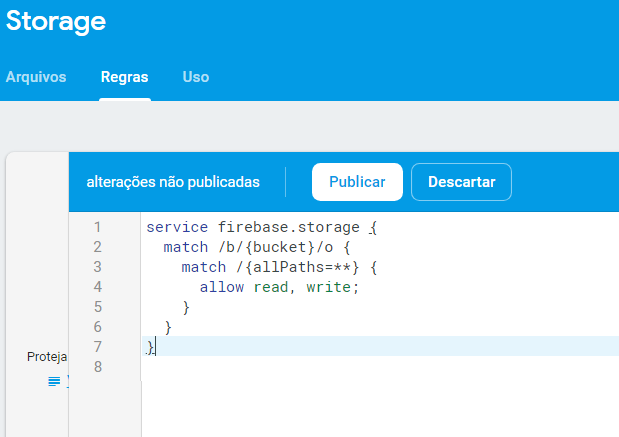
Task: Click line number 4 in the gutter
Action: tap(98, 287)
